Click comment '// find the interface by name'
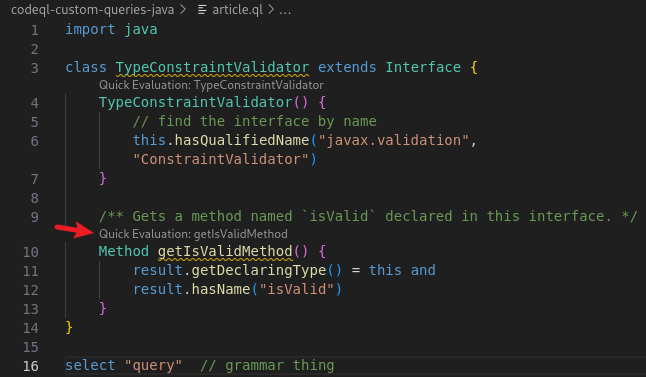The width and height of the screenshot is (646, 377). coord(255,121)
